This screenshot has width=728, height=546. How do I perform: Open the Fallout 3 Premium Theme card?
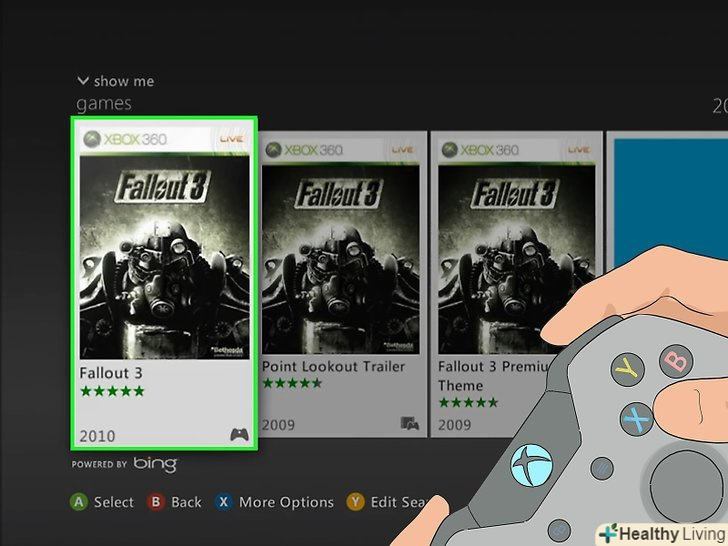[516, 284]
